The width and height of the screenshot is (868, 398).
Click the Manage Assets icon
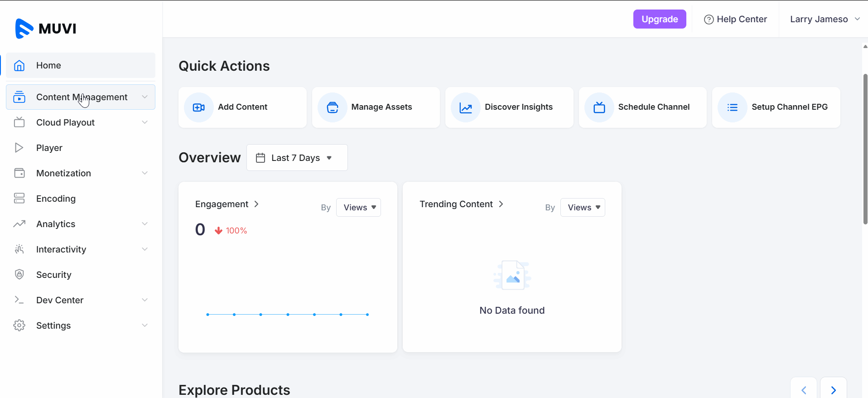coord(332,107)
